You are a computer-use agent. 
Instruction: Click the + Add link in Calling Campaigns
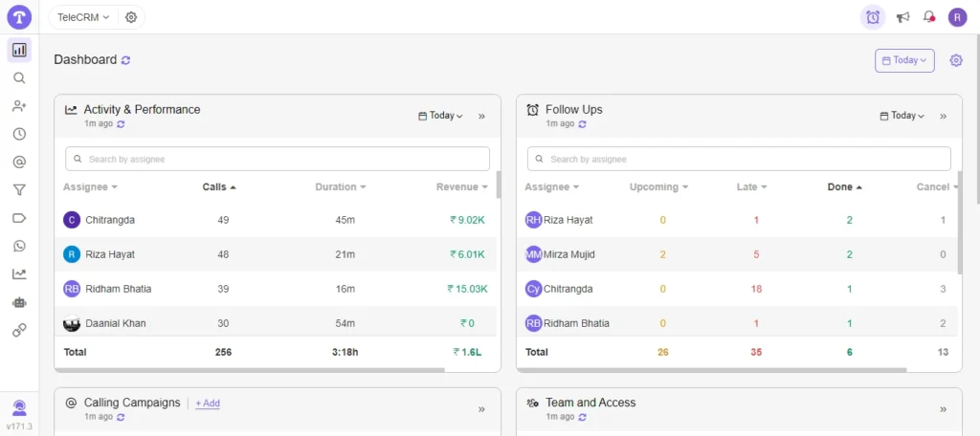pos(208,403)
